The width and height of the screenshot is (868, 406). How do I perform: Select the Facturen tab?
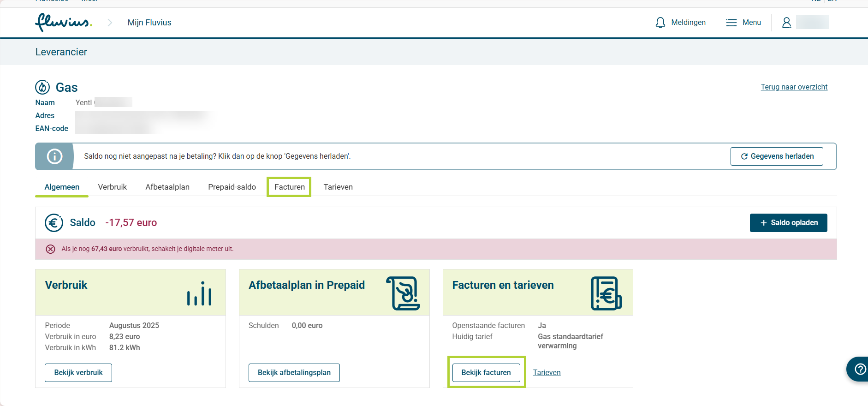pos(290,187)
